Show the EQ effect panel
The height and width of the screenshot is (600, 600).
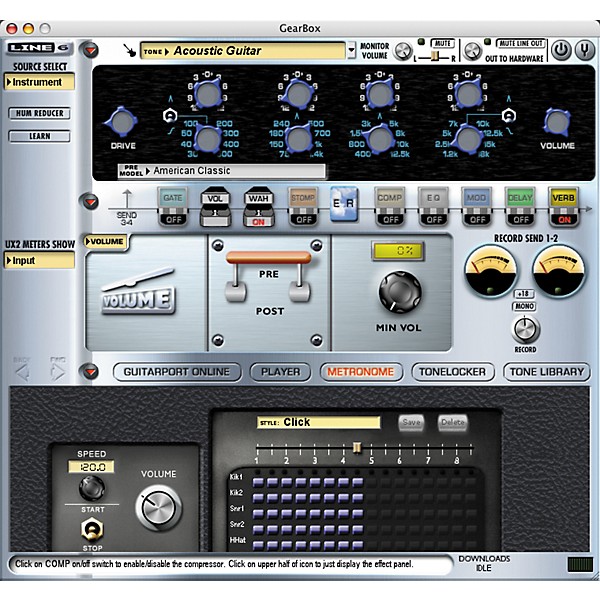(x=432, y=198)
